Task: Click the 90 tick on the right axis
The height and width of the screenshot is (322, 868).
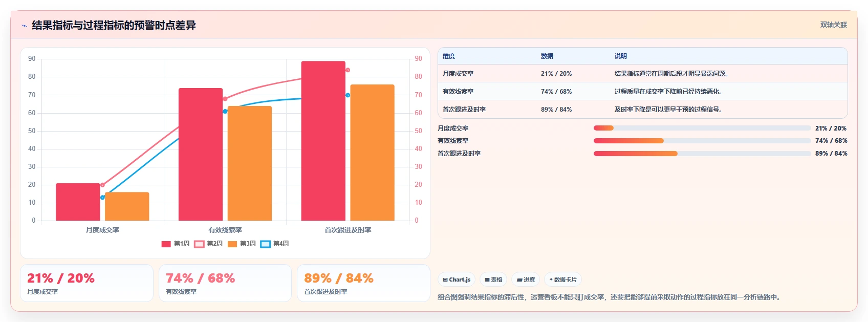Action: [418, 59]
